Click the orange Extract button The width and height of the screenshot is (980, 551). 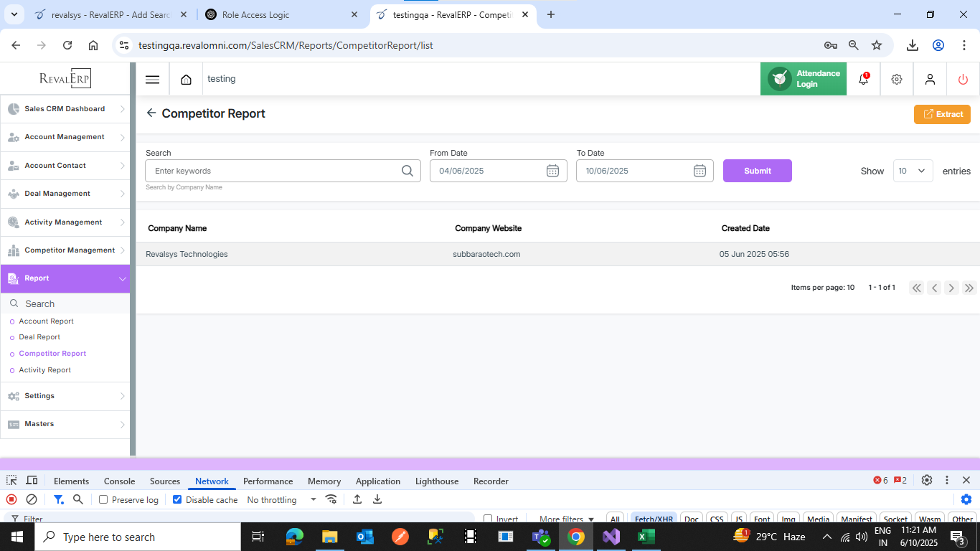[x=942, y=114]
